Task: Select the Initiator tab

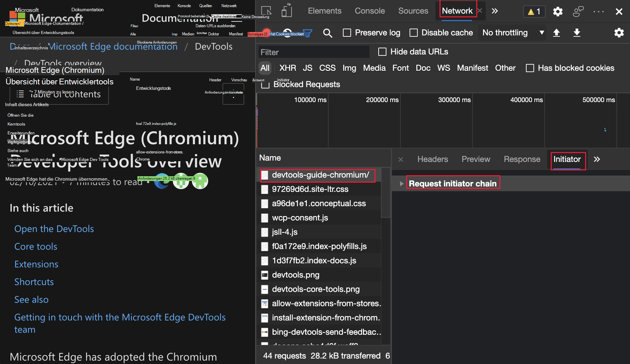Action: [x=567, y=159]
